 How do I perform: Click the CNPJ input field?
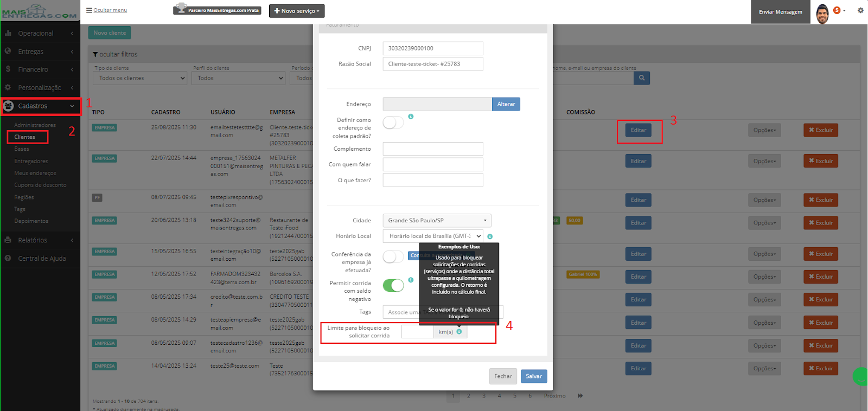433,48
